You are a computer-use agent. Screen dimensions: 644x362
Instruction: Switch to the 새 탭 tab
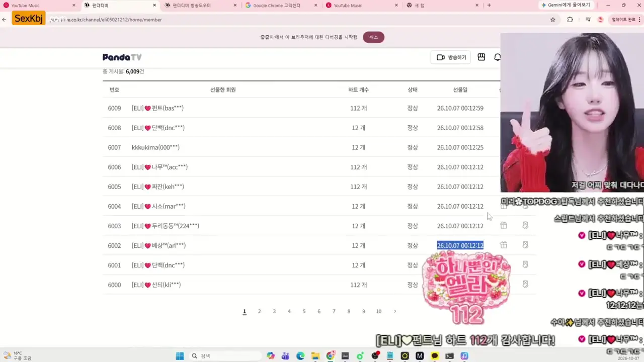[x=443, y=6]
